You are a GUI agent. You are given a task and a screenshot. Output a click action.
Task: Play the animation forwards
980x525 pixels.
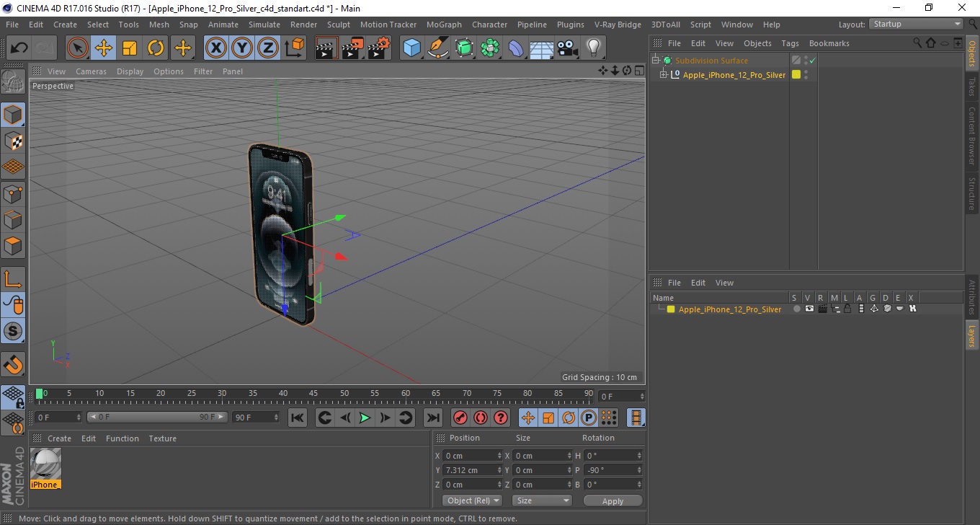coord(365,418)
